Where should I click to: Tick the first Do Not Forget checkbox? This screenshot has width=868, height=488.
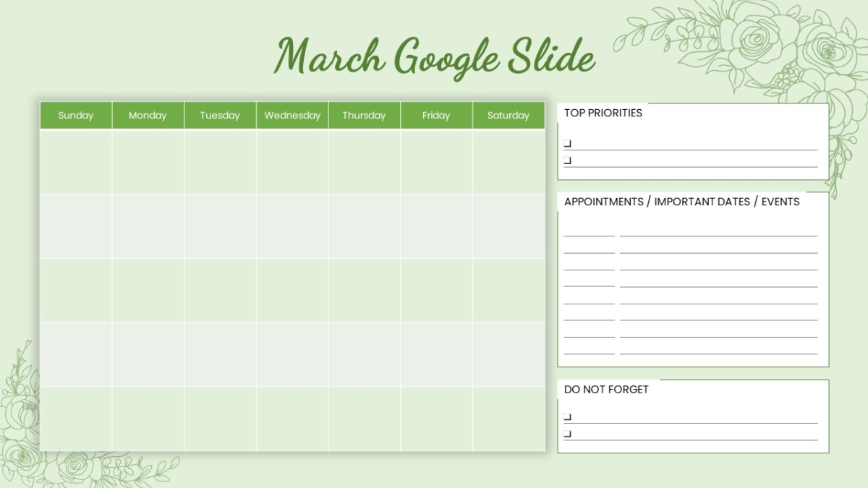567,417
